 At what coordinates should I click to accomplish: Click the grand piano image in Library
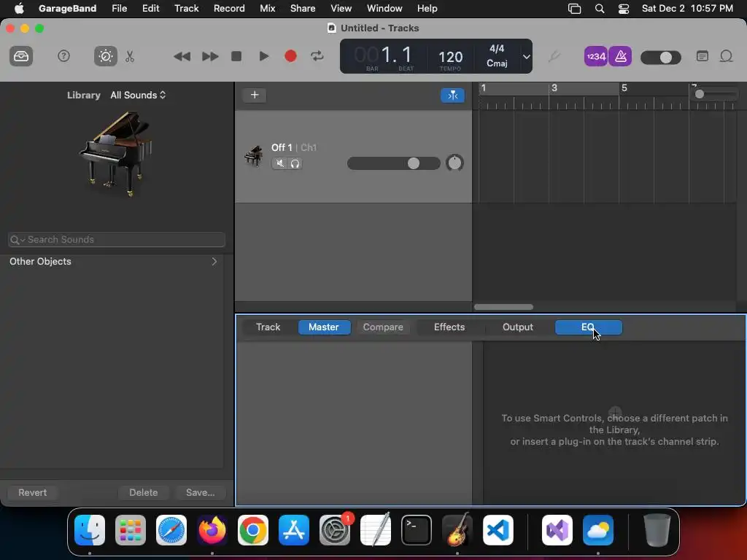(x=115, y=155)
